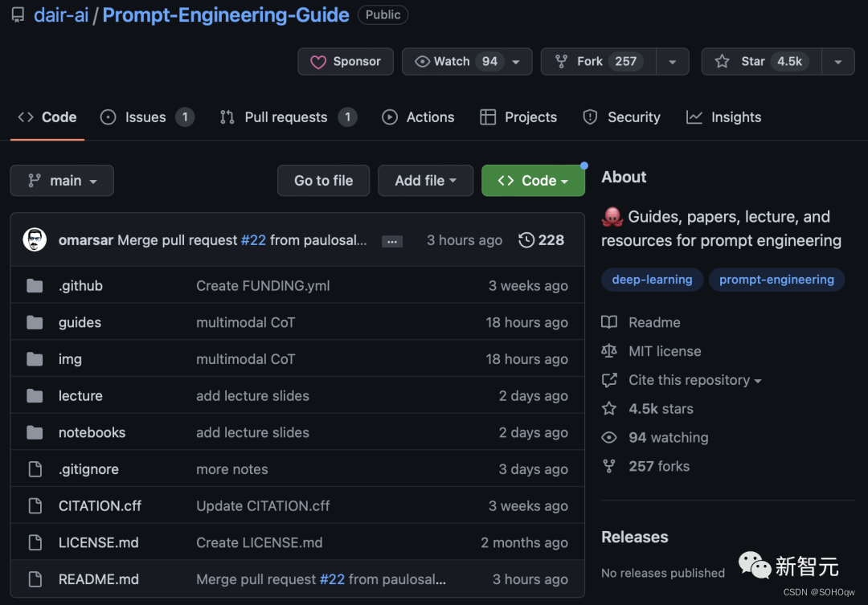The width and height of the screenshot is (868, 605).
Task: Open the guides folder icon
Action: tap(35, 322)
